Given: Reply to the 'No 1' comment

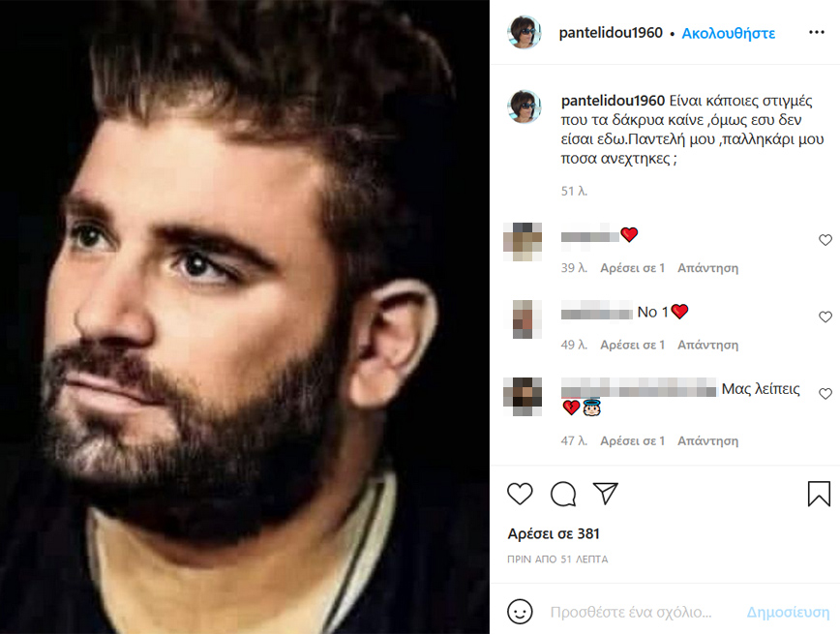Looking at the screenshot, I should 707,345.
